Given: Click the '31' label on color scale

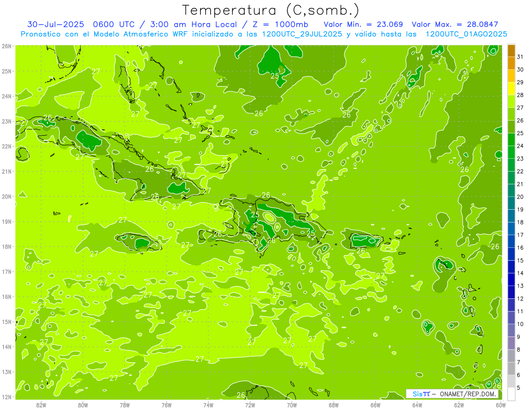Looking at the screenshot, I should 520,57.
